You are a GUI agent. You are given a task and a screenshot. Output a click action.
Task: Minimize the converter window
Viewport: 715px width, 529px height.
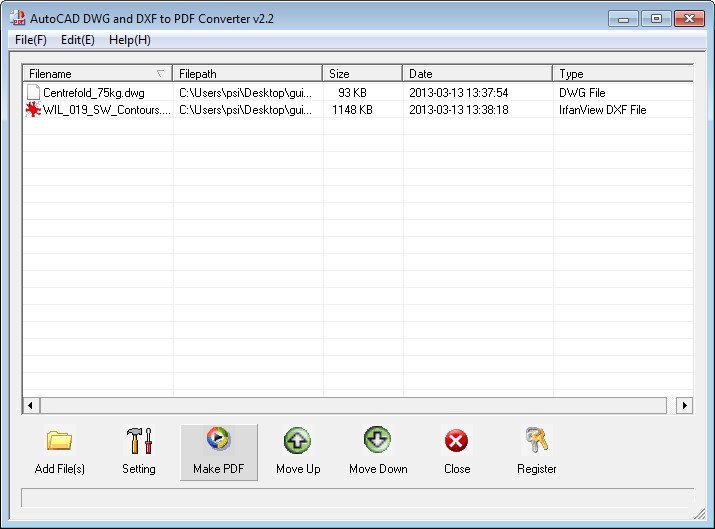(623, 19)
